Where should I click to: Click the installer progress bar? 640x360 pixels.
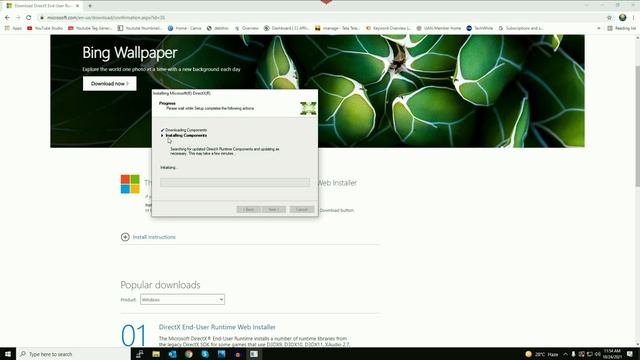pyautogui.click(x=235, y=182)
